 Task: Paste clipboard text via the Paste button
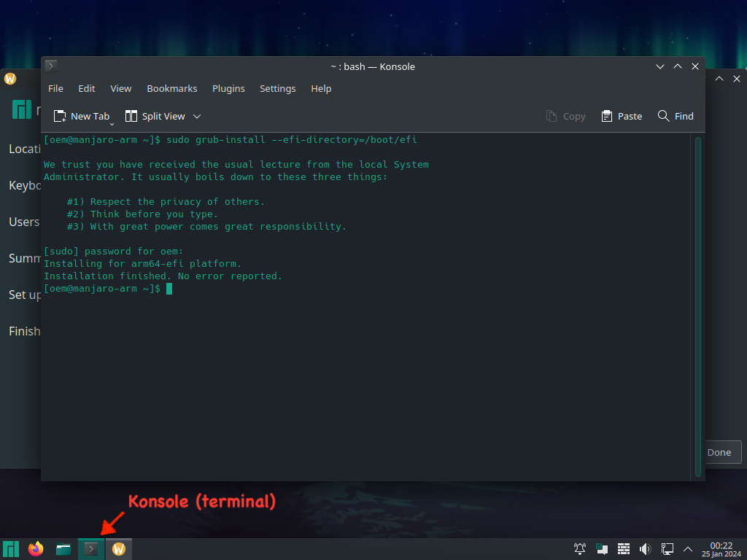(x=622, y=116)
